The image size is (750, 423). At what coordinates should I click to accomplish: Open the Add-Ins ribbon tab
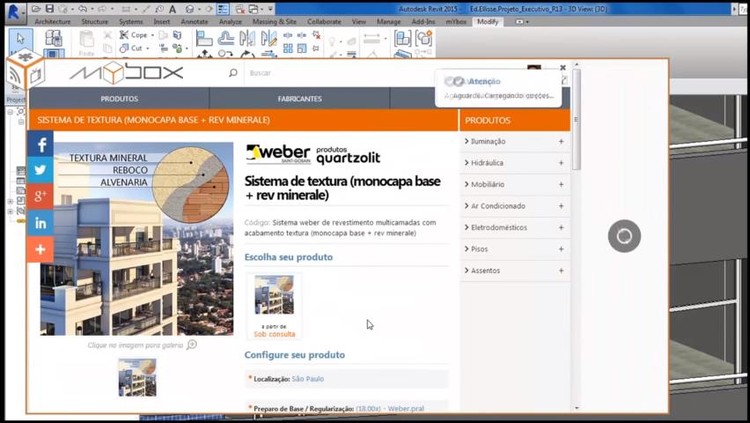(423, 22)
